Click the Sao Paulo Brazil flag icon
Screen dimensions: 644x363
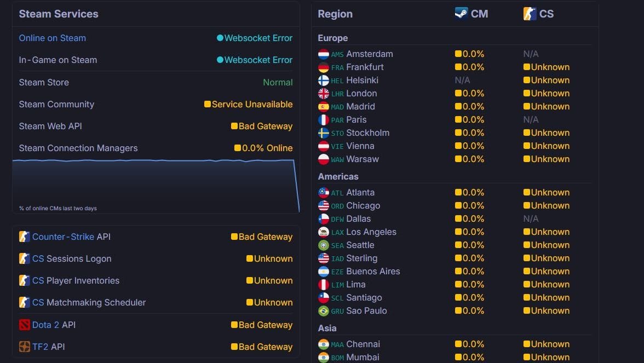click(x=324, y=311)
